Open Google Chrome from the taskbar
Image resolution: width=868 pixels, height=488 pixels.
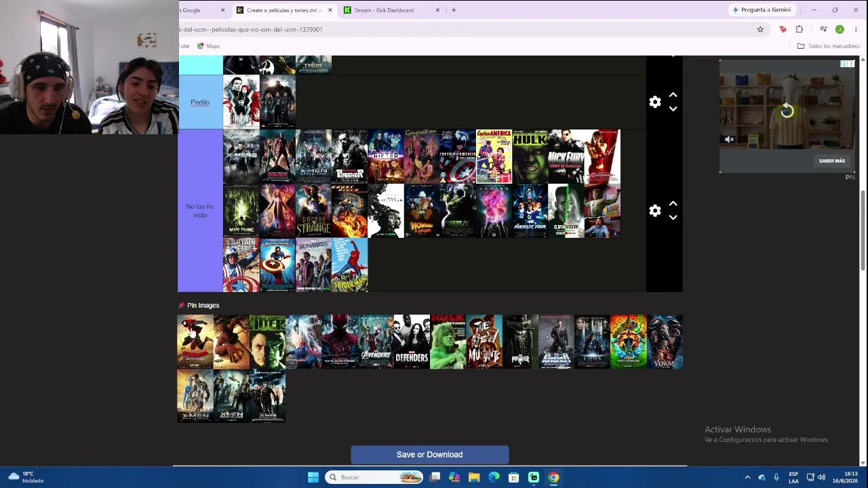[x=553, y=477]
